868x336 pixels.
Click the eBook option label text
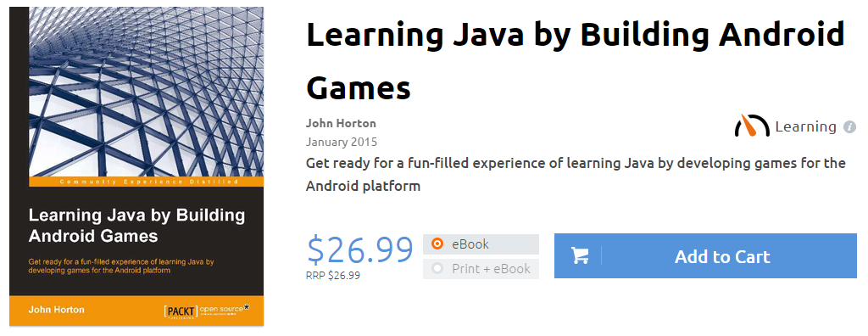(x=470, y=244)
